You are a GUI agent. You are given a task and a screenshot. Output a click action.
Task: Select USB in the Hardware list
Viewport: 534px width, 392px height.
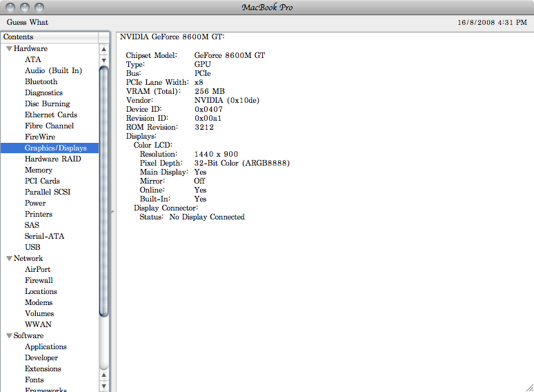(32, 247)
